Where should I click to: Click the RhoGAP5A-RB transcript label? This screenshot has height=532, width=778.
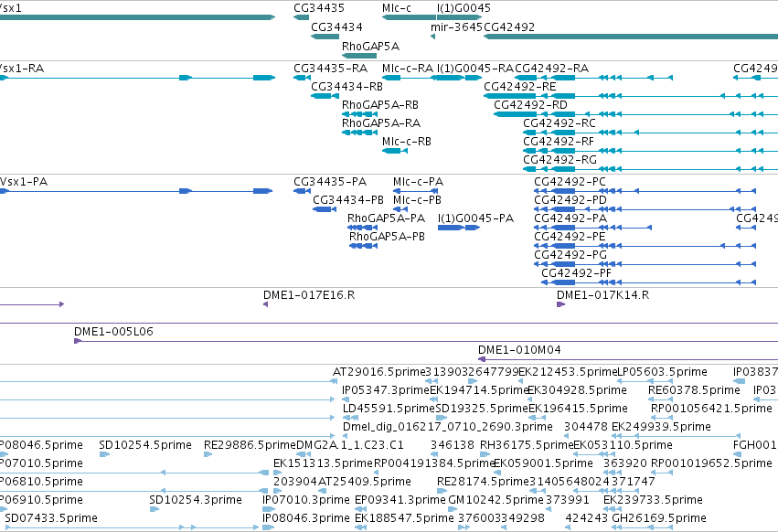(380, 105)
